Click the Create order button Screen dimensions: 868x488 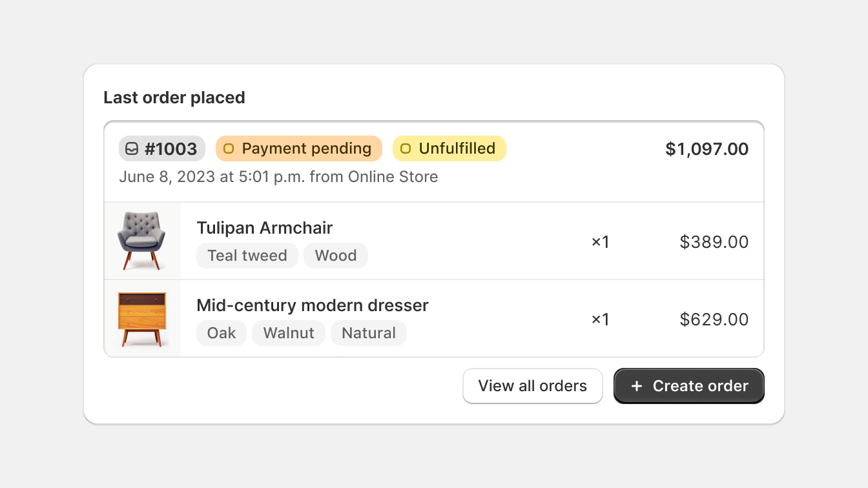coord(689,386)
